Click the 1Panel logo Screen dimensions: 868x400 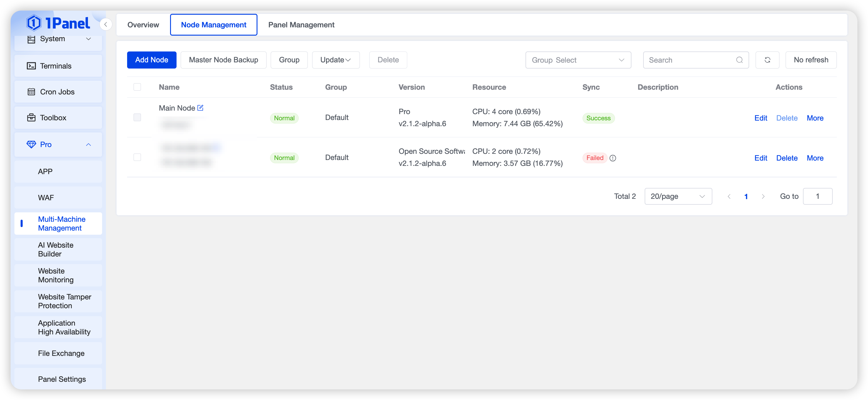[x=58, y=23]
